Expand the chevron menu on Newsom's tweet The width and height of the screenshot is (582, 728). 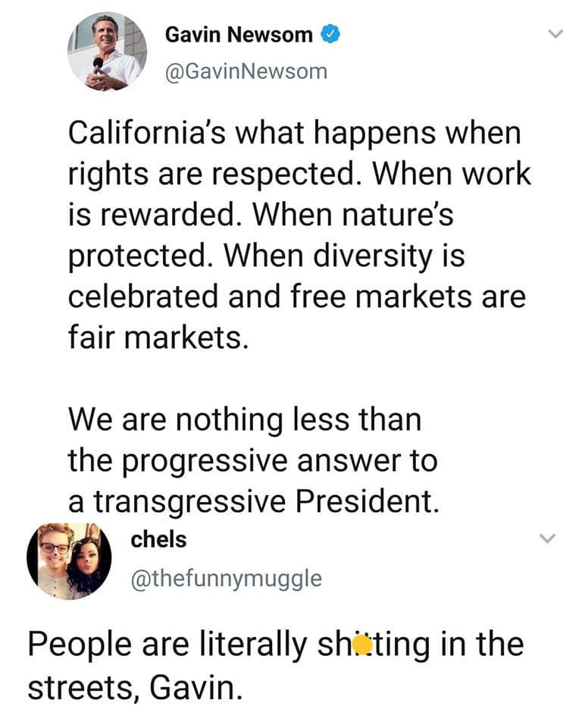point(555,33)
